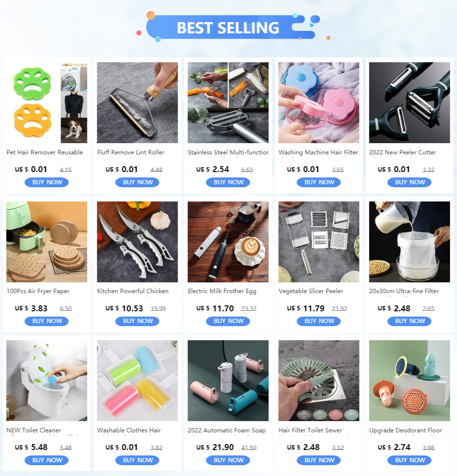Open the Pet Hair Remover paw thumbnail

point(47,102)
